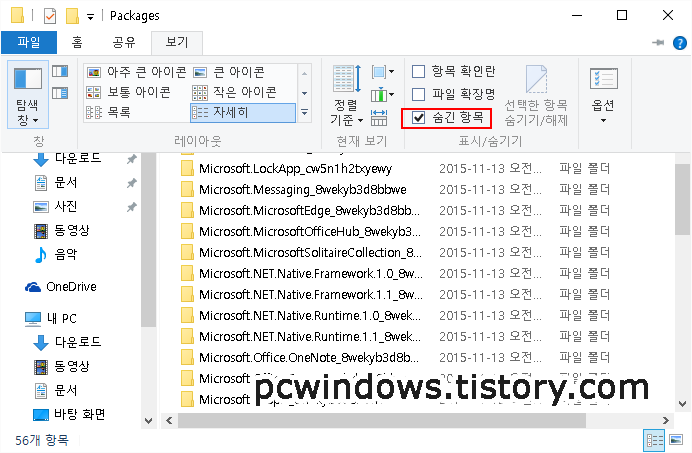Click 선택한 항목 숨기기/해제 button
692x453 pixels.
tap(536, 95)
